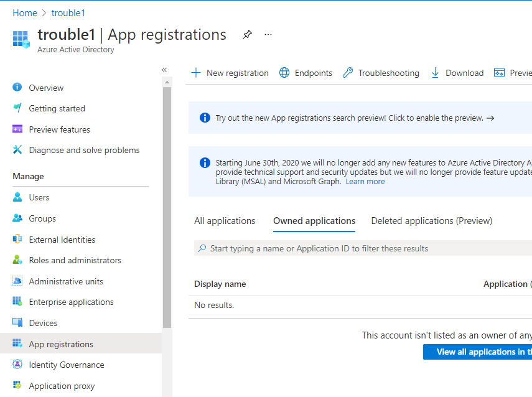Open the ellipsis more options menu
Image resolution: width=532 pixels, height=397 pixels.
coord(268,35)
